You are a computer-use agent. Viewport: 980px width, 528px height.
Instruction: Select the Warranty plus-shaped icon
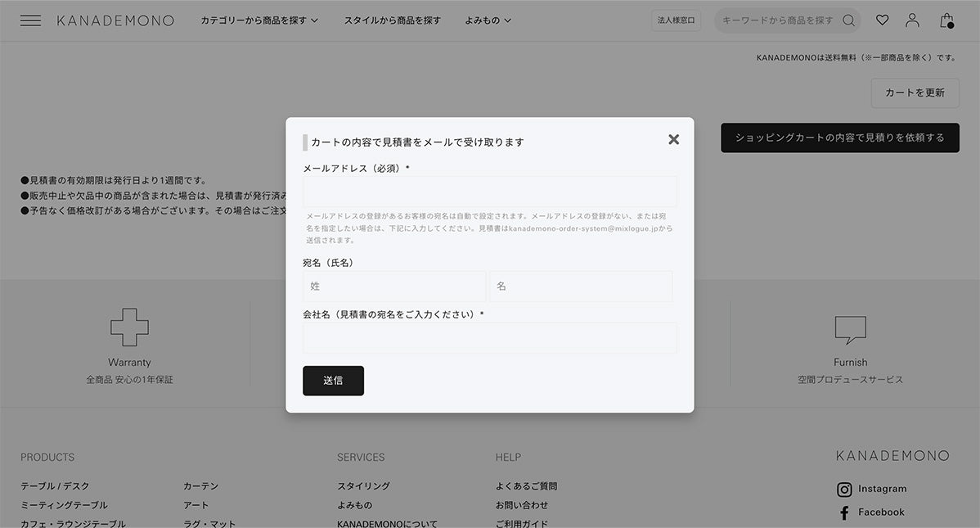point(129,326)
